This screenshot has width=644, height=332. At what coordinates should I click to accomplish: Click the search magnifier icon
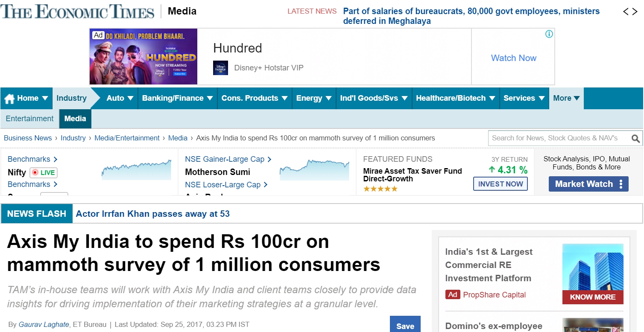click(635, 139)
